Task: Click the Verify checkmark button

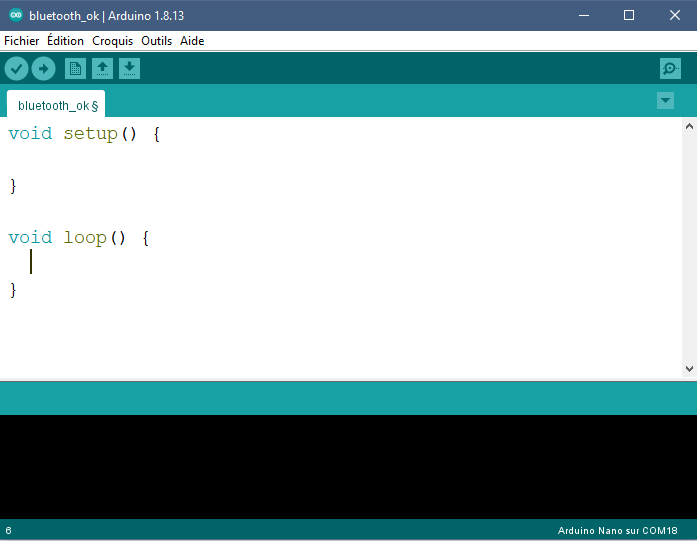Action: (x=16, y=69)
